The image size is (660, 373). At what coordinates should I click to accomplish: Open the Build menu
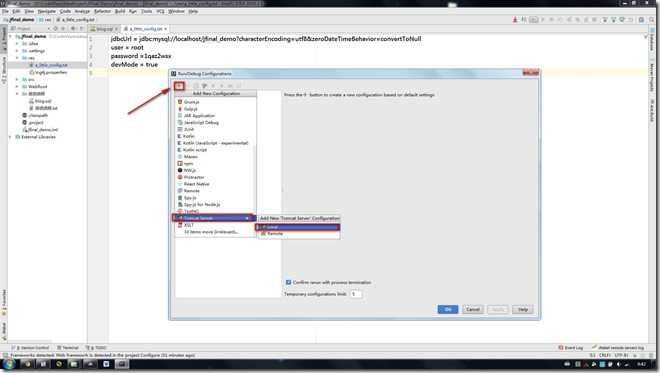[x=120, y=11]
